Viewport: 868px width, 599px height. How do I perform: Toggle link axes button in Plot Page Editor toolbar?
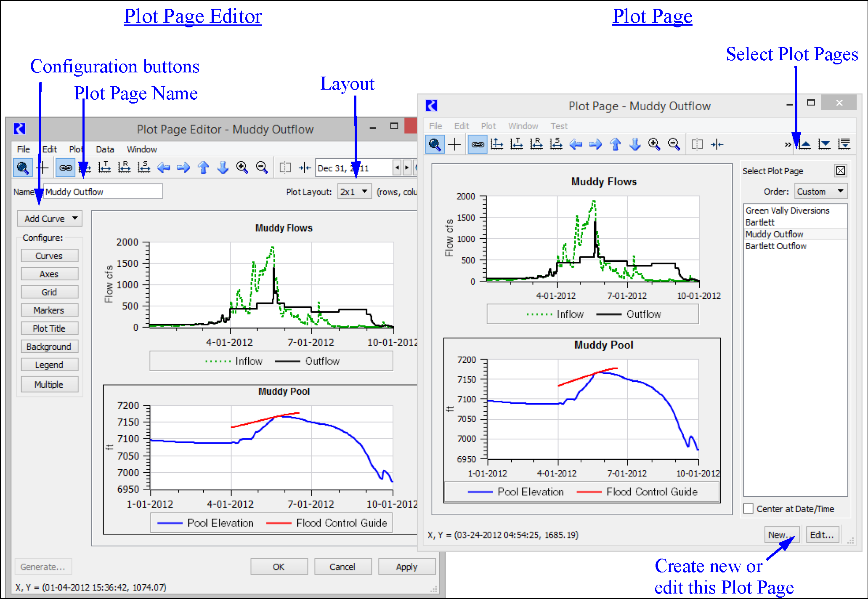65,168
